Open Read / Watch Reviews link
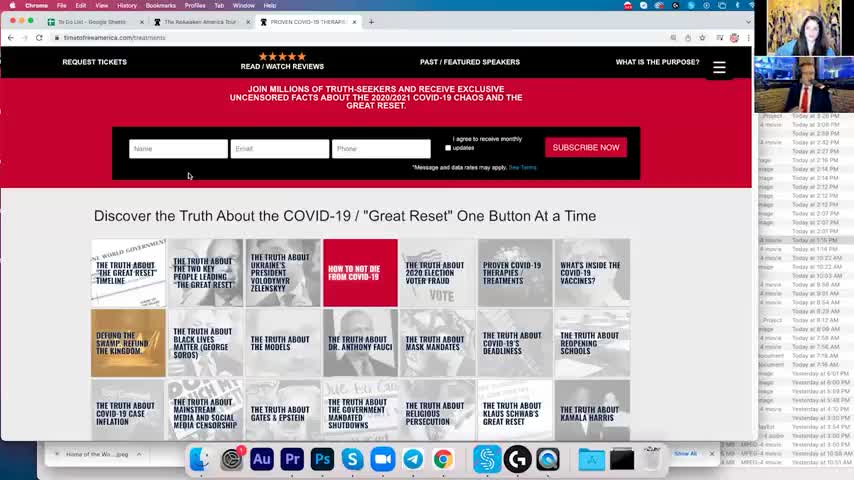The width and height of the screenshot is (854, 480). click(282, 62)
